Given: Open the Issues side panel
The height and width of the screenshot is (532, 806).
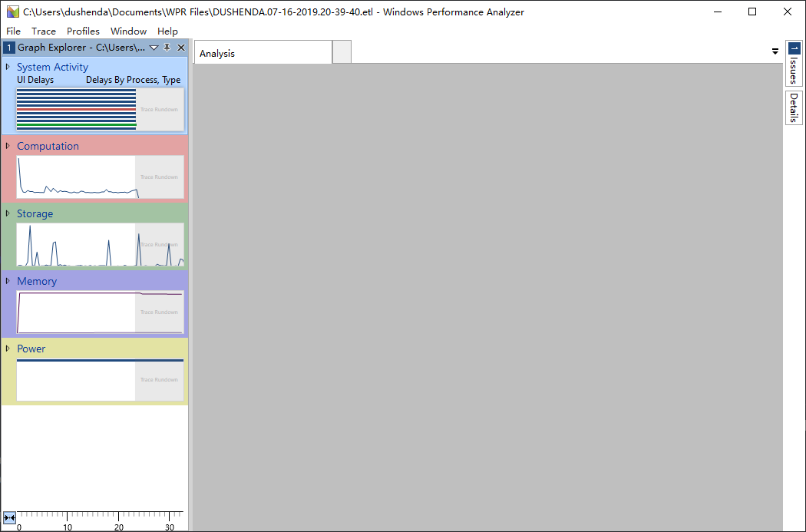Looking at the screenshot, I should coord(794,64).
